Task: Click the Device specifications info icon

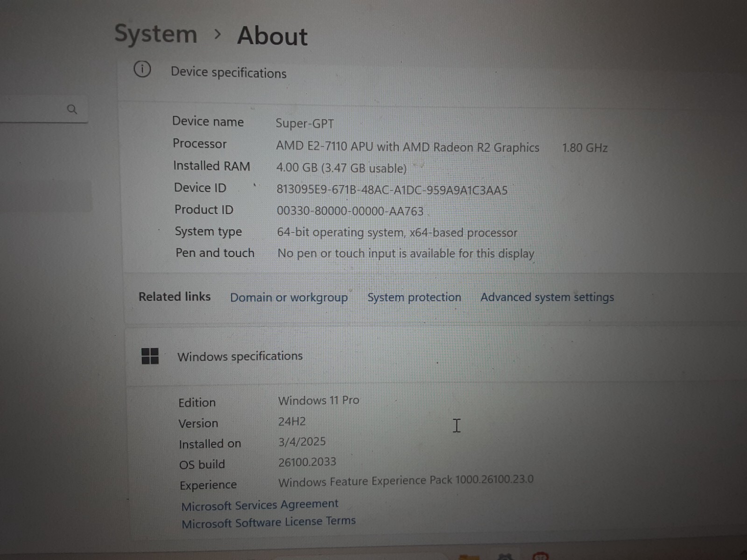Action: click(142, 69)
